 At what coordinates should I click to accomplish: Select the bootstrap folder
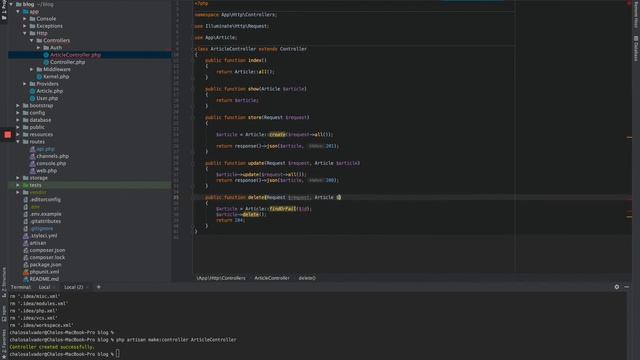coord(41,105)
